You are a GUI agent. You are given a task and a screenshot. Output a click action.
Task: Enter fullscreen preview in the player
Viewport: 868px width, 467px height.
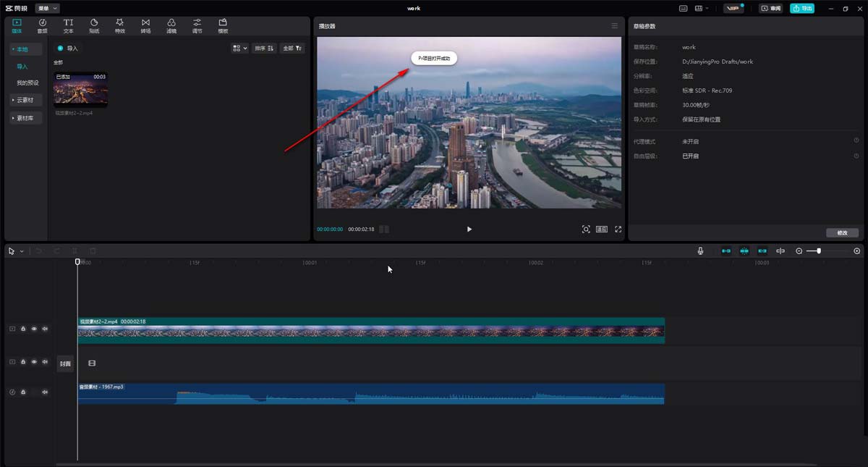[x=618, y=230]
